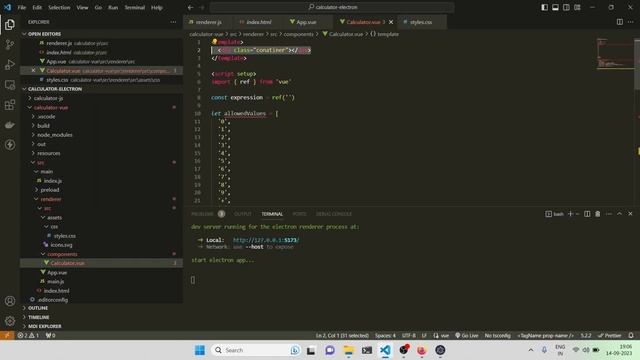Close the Calculator.vue editor tab
Screen dimensions: 640x360
391,22
